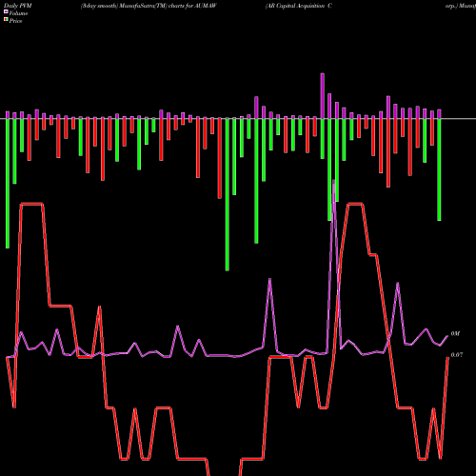This screenshot has width=476, height=476.
Task: Click the Price legend color swatch
Action: (x=6, y=20)
